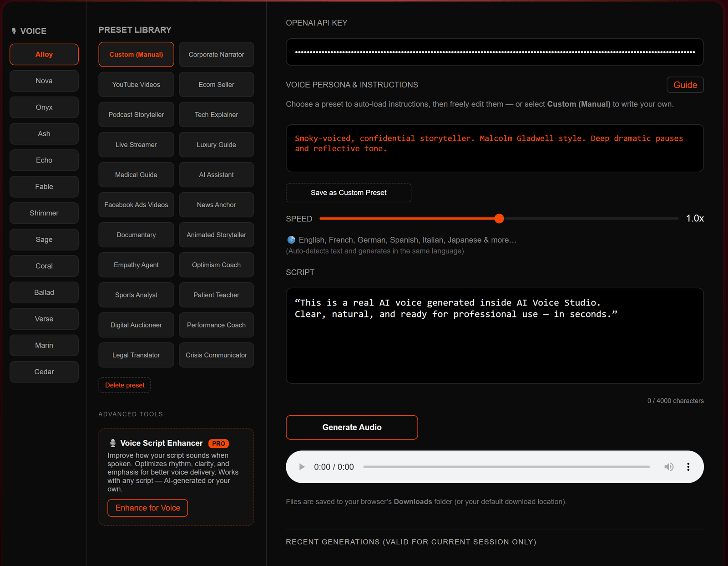Screen dimensions: 728x566
Task: Play the generated audio preview
Action: tap(301, 467)
